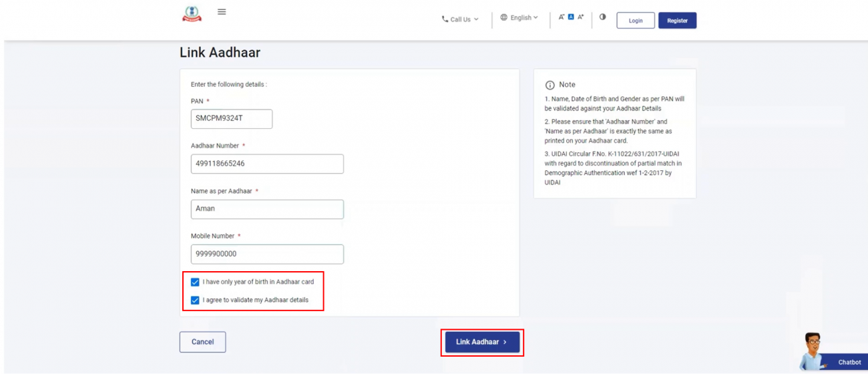Click the Mobile Number input box
The width and height of the screenshot is (868, 374).
click(267, 254)
